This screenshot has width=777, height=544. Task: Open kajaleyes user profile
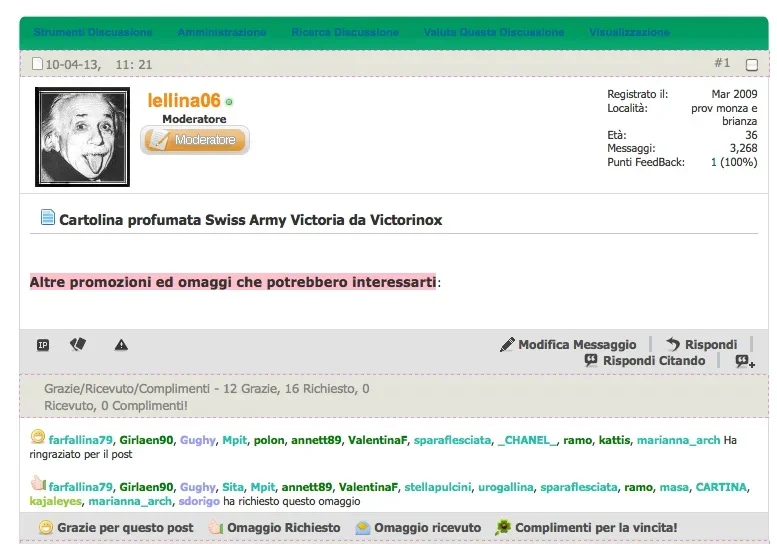pyautogui.click(x=56, y=501)
